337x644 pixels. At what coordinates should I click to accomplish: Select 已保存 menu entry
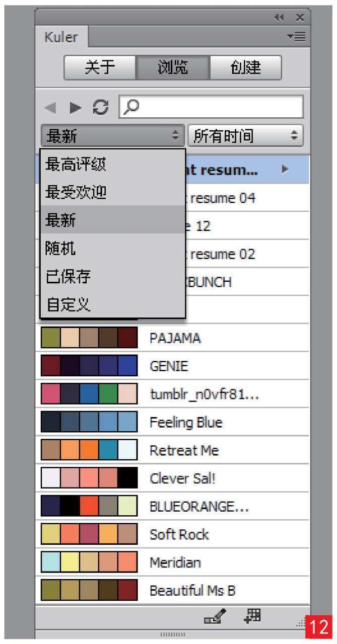[68, 276]
